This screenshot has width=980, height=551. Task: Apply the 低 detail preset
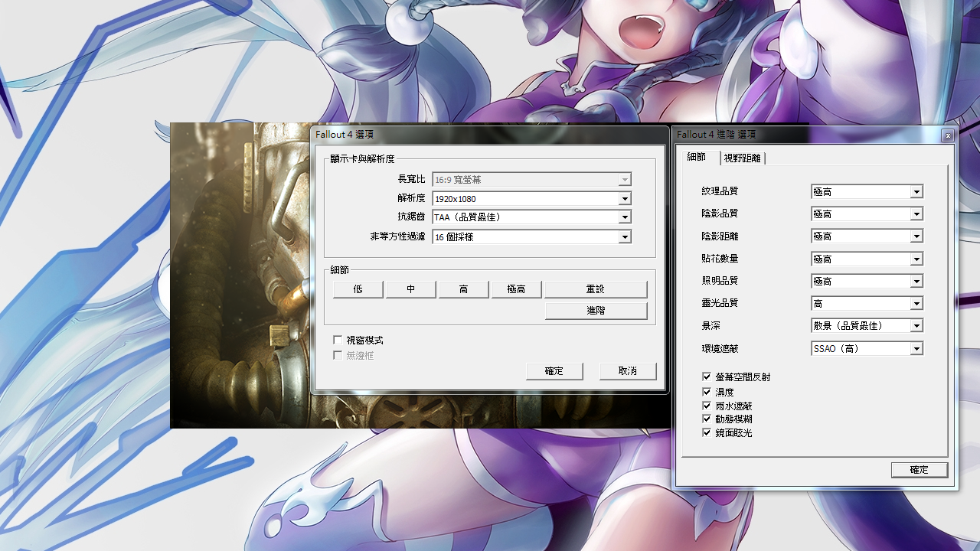[x=358, y=289]
